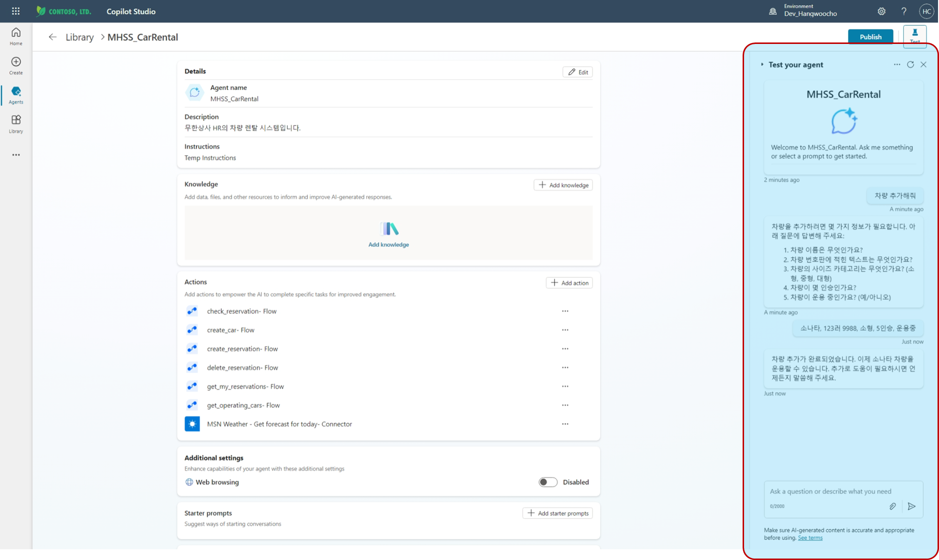Screen dimensions: 939x560
Task: Open test pane more options ellipsis
Action: tap(897, 64)
